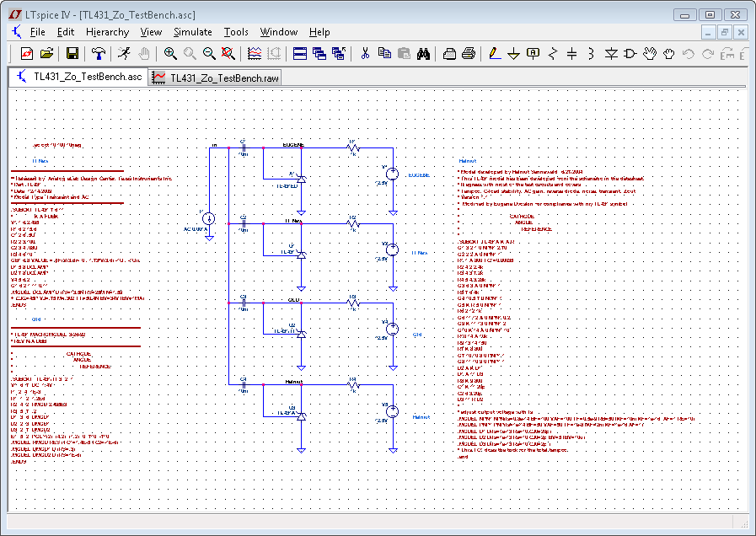
Task: Save the schematic with floppy disk icon
Action: pyautogui.click(x=72, y=53)
